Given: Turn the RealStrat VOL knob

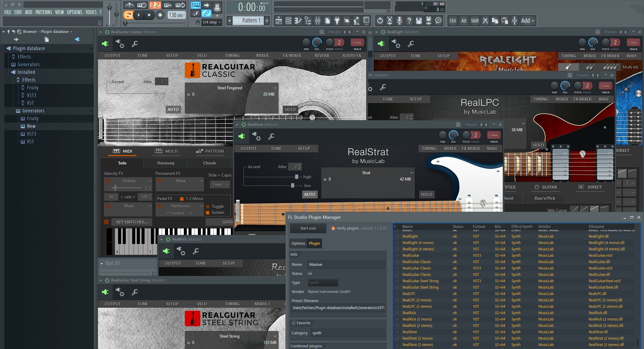Looking at the screenshot, I should click(x=453, y=135).
